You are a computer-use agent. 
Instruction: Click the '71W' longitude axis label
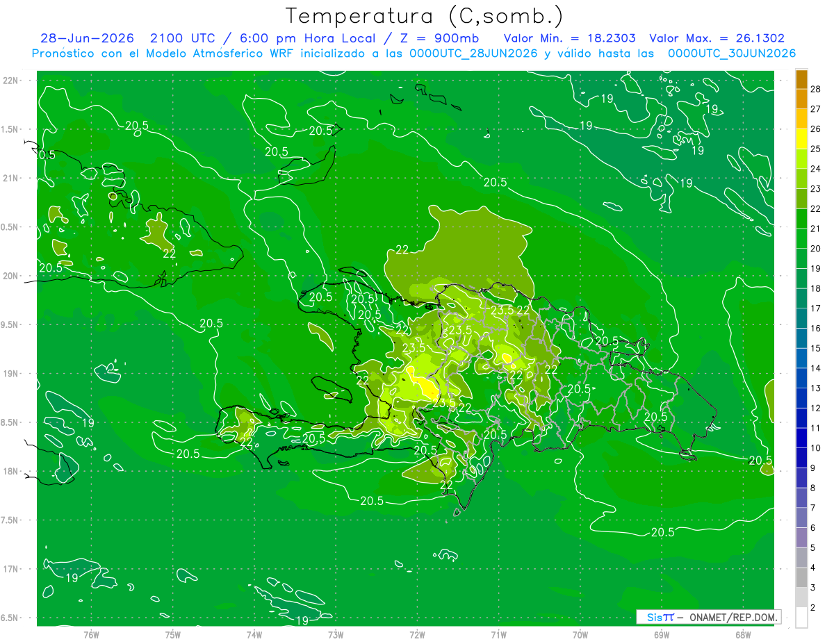498,635
